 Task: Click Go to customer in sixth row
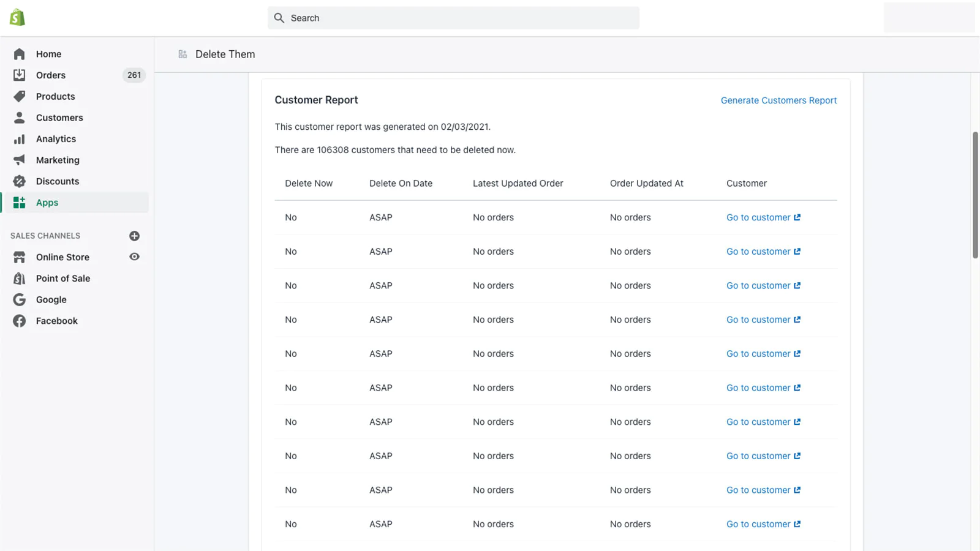(x=763, y=388)
